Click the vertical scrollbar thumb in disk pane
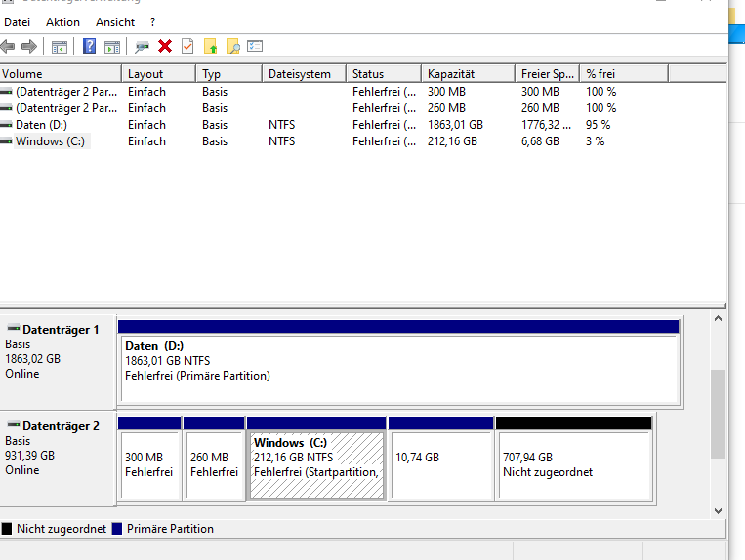Viewport: 745px width, 560px height. click(718, 414)
